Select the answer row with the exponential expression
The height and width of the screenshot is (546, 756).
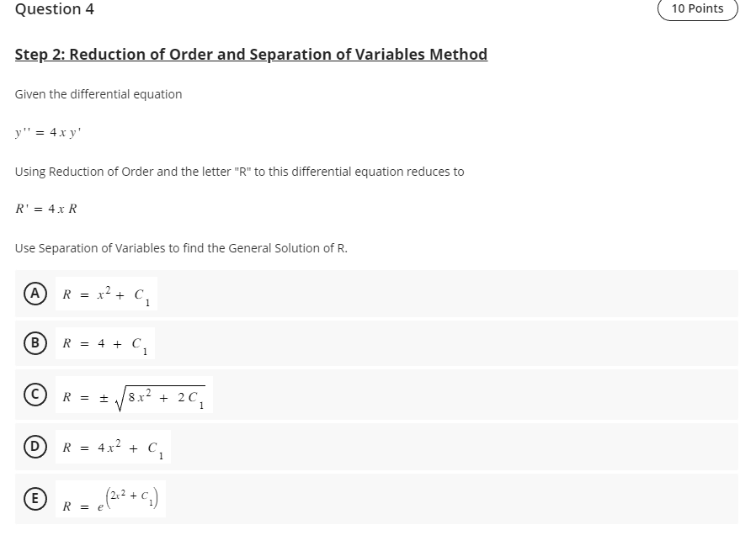[379, 498]
